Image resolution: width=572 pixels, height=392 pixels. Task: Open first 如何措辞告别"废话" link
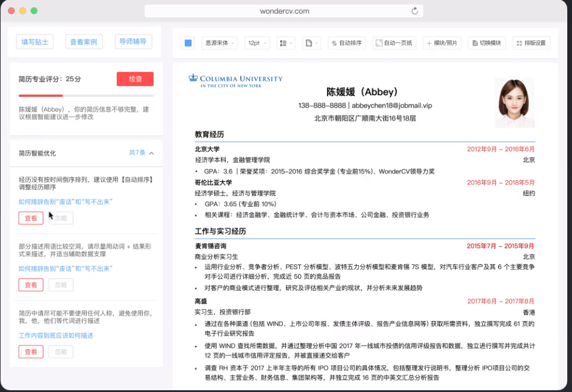[x=66, y=202]
